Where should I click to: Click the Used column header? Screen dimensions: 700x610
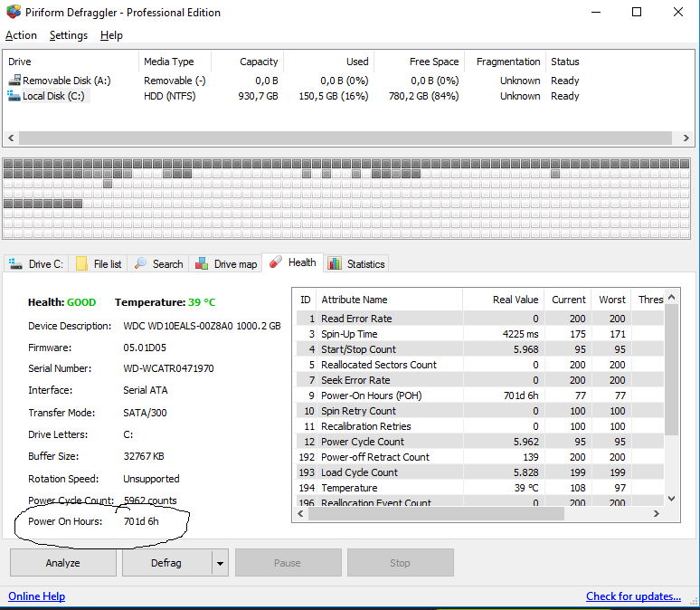(x=329, y=62)
